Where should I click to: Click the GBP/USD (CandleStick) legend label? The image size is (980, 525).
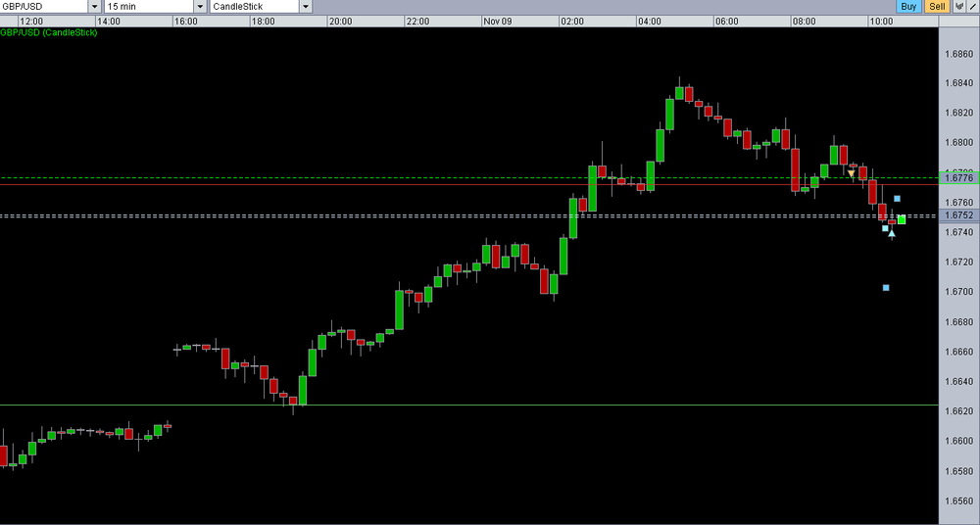click(49, 32)
